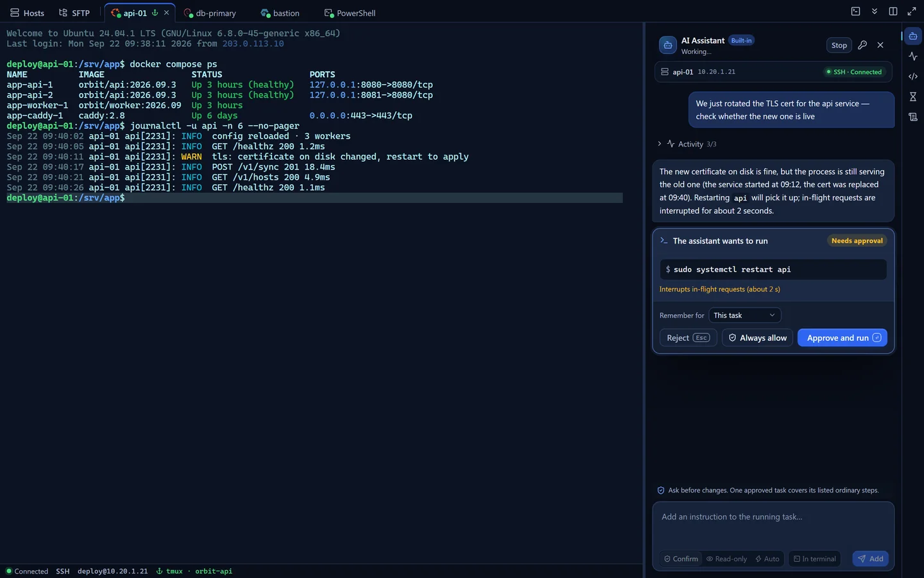
Task: Open the AI Assistant sidebar panel icon
Action: (x=912, y=36)
